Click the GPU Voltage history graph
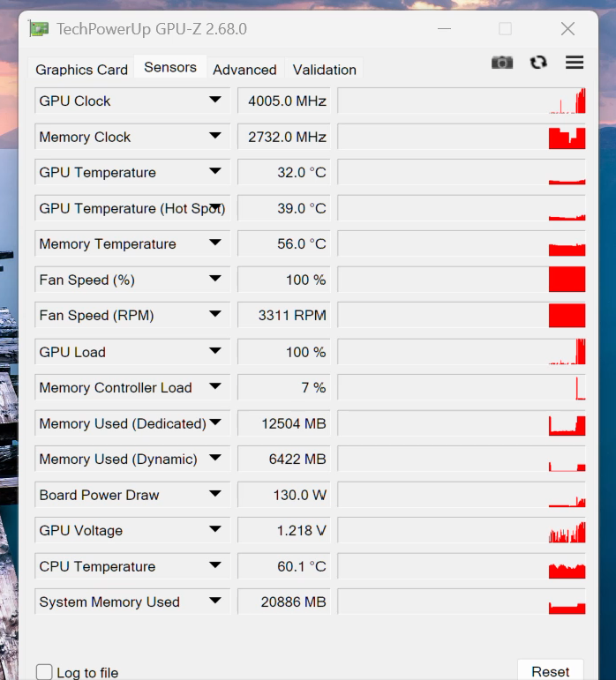The image size is (616, 680). pos(462,530)
